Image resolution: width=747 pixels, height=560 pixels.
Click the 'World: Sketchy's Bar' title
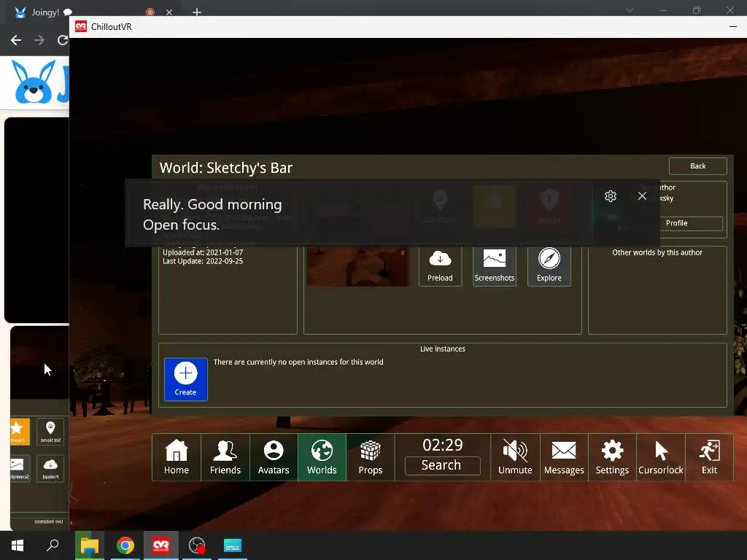pos(226,168)
